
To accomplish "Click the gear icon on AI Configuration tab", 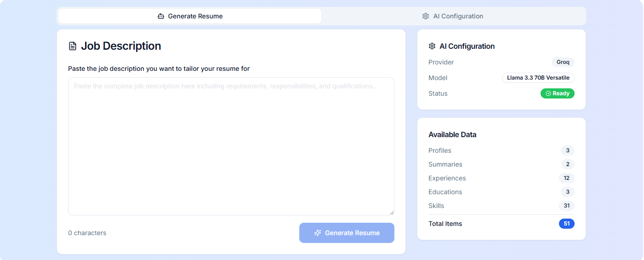I will point(425,16).
